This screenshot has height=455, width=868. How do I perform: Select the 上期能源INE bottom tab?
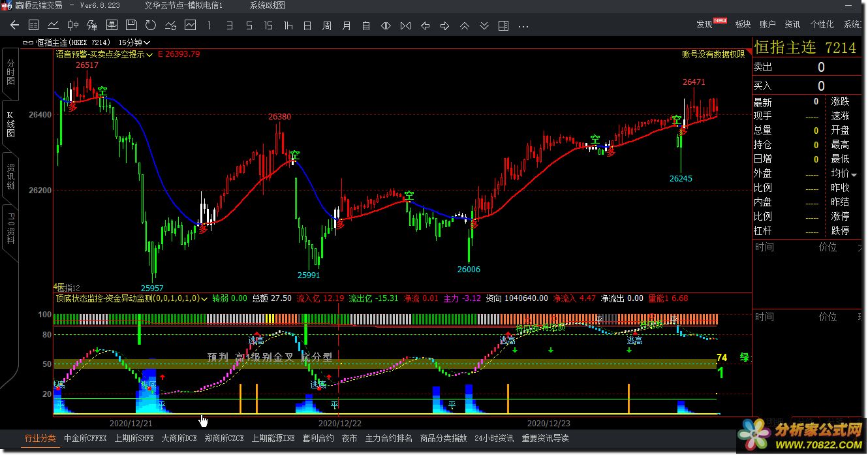pyautogui.click(x=273, y=438)
